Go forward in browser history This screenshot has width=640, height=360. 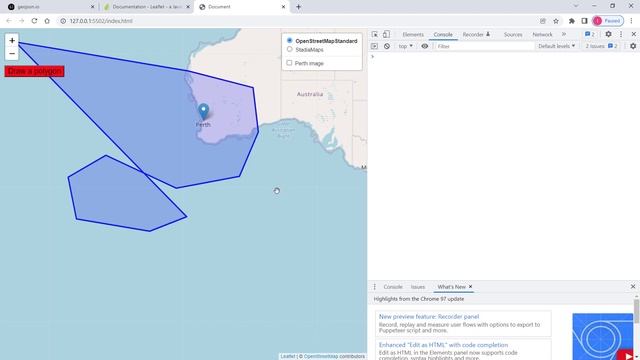coord(21,21)
